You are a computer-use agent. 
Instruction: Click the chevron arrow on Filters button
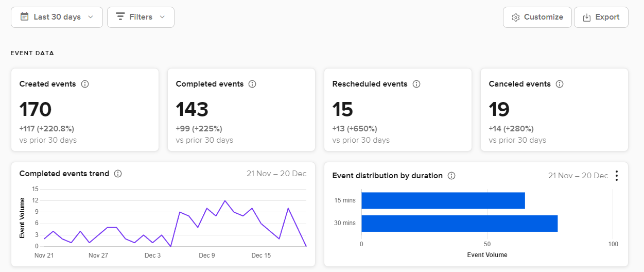click(163, 17)
